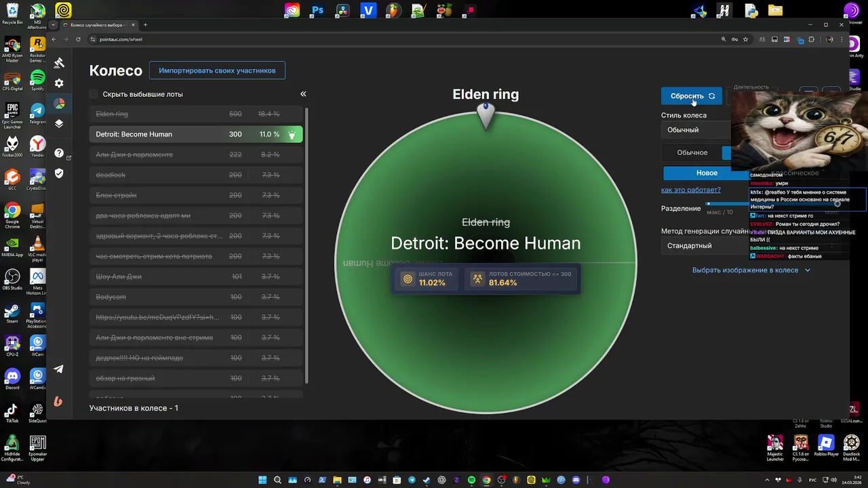
Task: Toggle 'Скрыть выбывшие лоты' checkbox
Action: tap(94, 94)
